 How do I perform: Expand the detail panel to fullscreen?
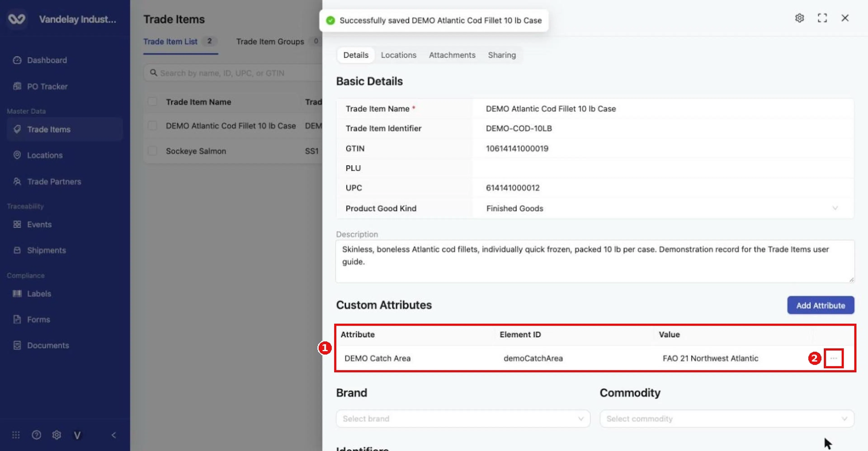coord(823,18)
